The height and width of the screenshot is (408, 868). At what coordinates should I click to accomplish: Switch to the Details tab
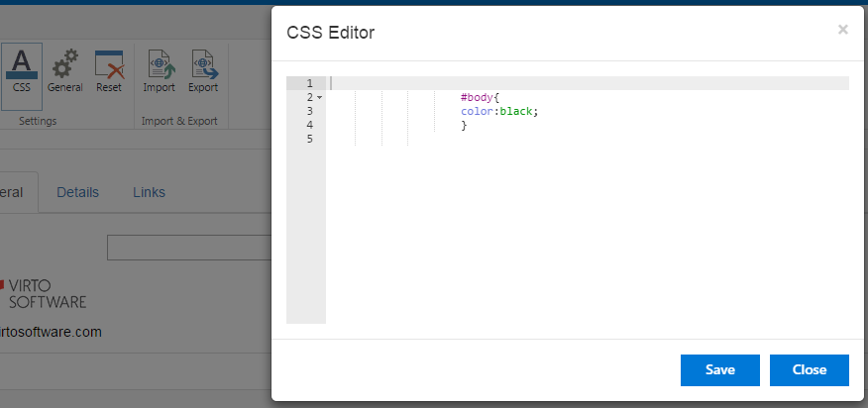tap(77, 192)
